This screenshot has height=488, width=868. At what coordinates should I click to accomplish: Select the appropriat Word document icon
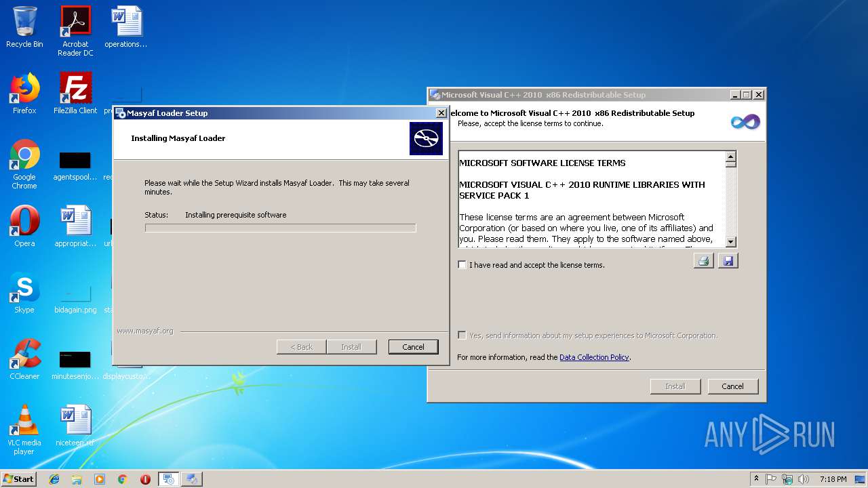pyautogui.click(x=75, y=226)
